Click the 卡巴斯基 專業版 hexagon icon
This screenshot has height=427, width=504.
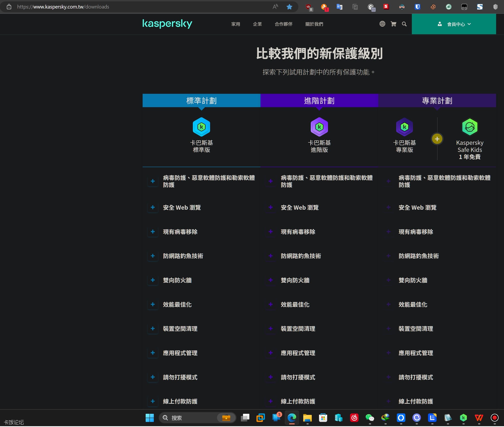(x=405, y=127)
